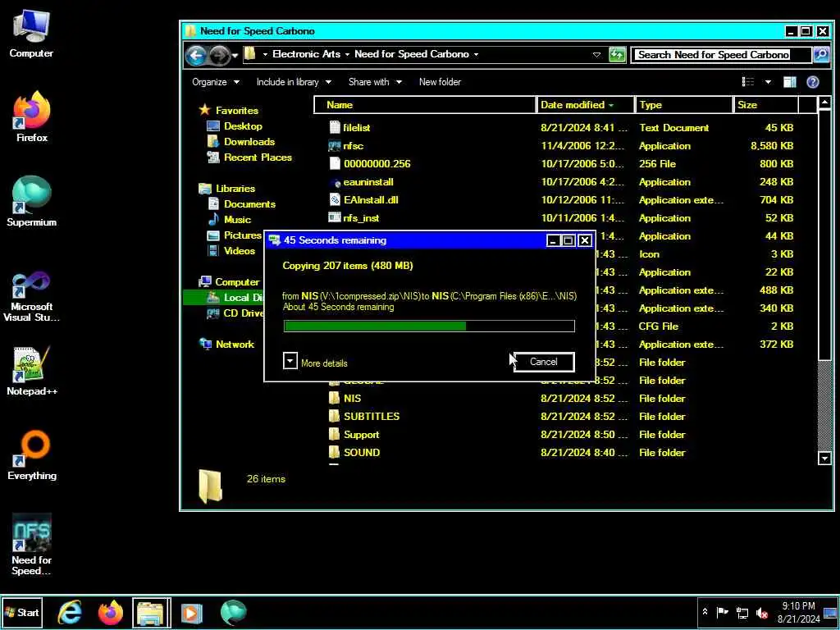Open Supermium from the taskbar
Image resolution: width=840 pixels, height=630 pixels.
(x=233, y=612)
